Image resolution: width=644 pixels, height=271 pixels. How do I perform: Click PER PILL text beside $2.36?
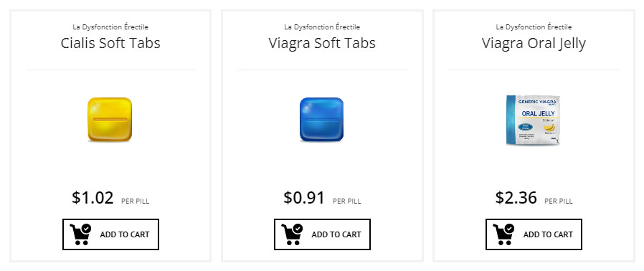click(x=559, y=201)
